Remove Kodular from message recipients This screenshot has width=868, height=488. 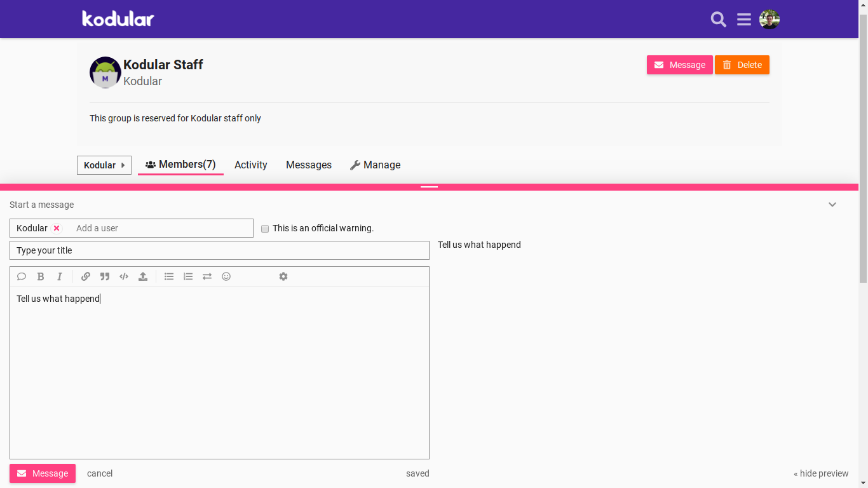click(x=57, y=228)
